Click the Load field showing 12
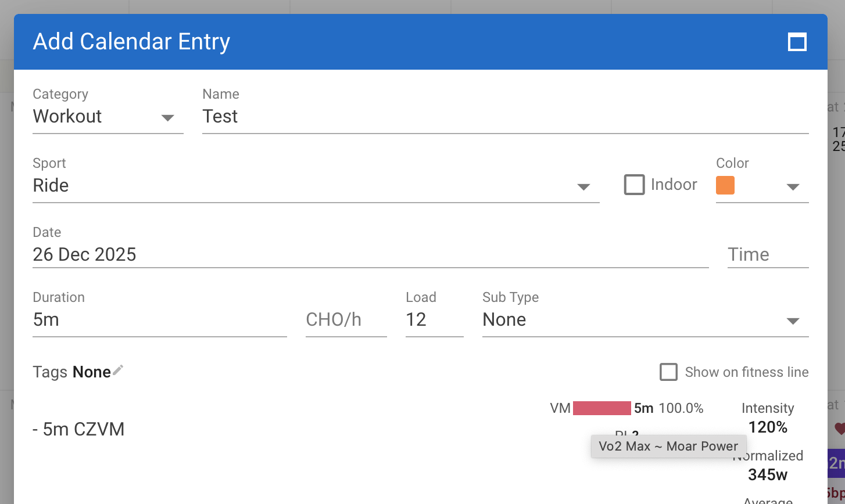Viewport: 845px width, 504px height. click(x=434, y=320)
